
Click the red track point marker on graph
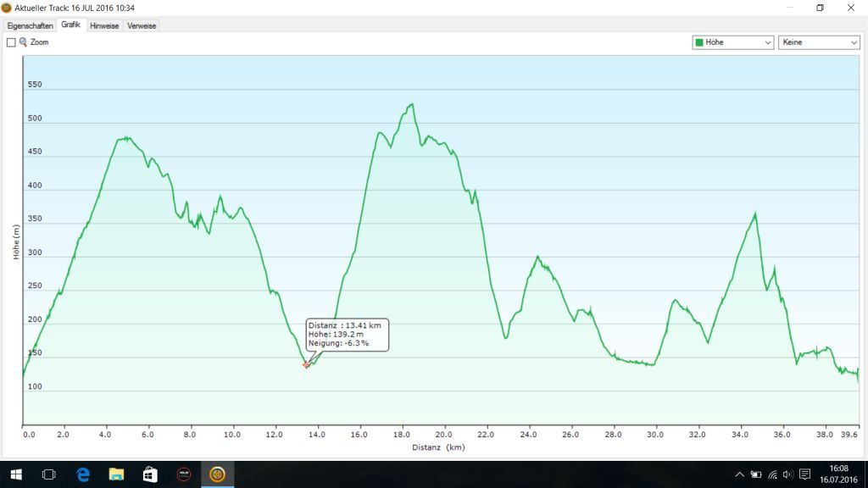point(306,365)
